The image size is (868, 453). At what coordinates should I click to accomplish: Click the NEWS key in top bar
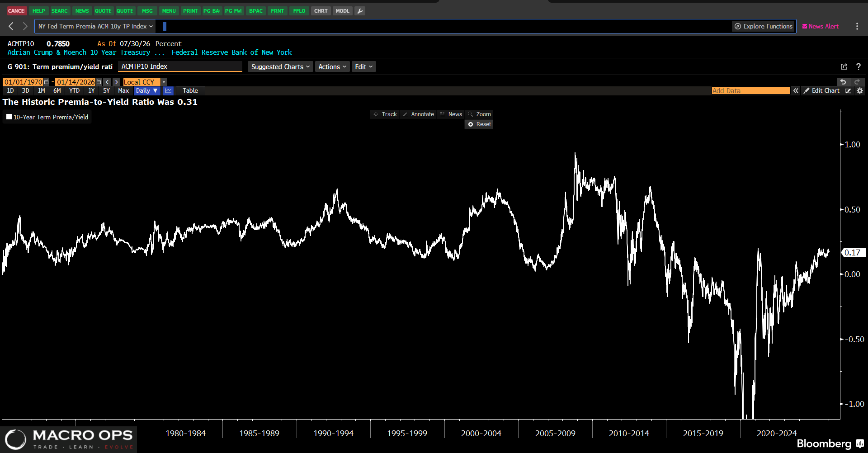click(82, 11)
